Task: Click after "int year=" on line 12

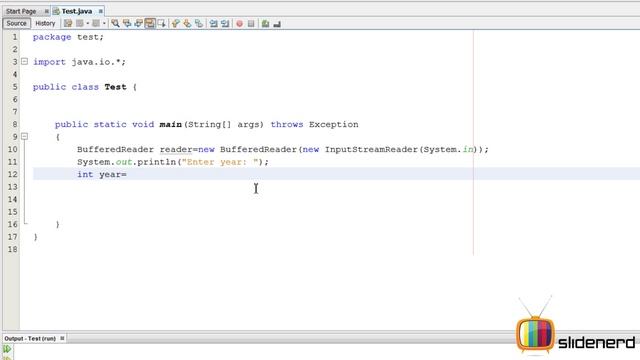Action: click(128, 174)
